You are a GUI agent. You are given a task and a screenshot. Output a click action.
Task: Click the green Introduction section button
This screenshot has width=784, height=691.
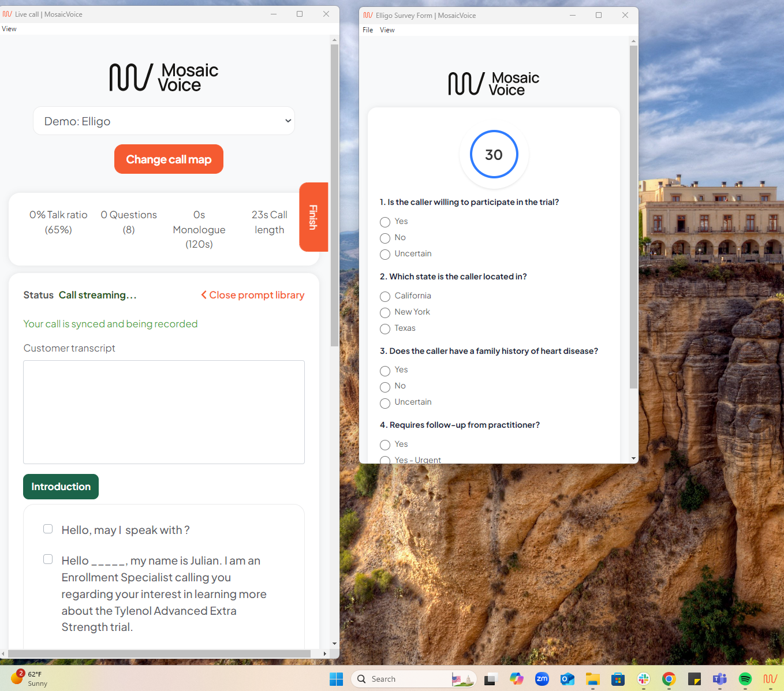(61, 487)
